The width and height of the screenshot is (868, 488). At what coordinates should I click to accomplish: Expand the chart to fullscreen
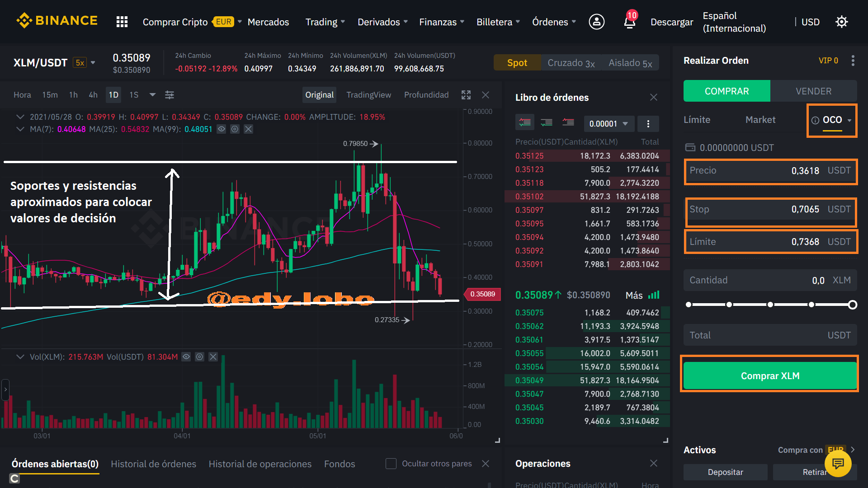coord(466,95)
